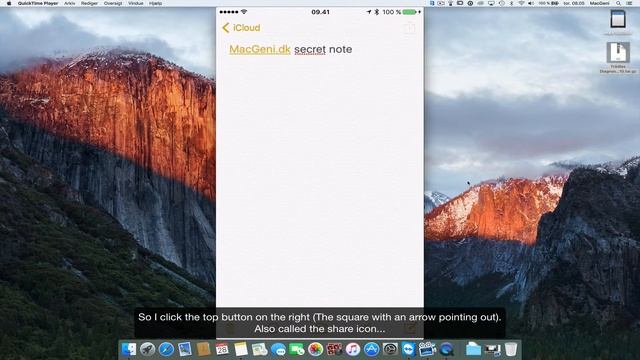The image size is (640, 360).
Task: Click the Bluetooth icon in the Mac menu bar
Action: [511, 3]
